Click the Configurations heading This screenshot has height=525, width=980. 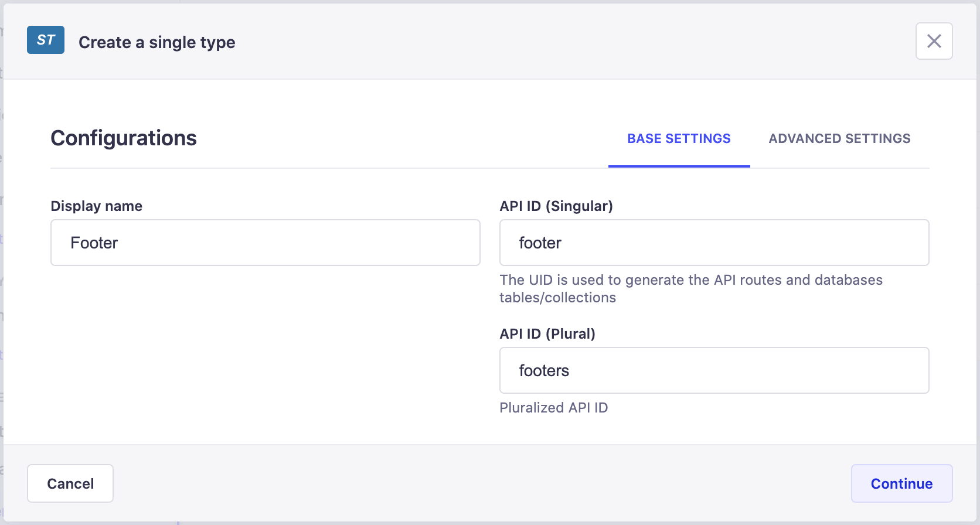(x=124, y=138)
